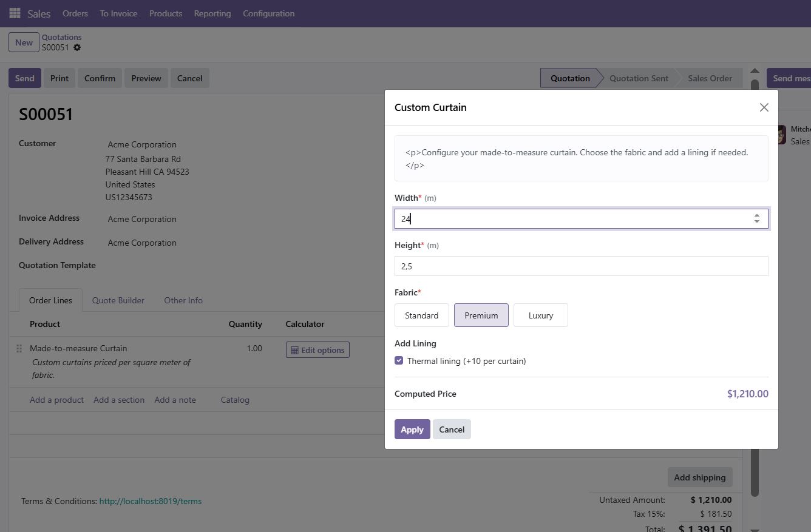Go back to Quotations breadcrumb
Image resolution: width=811 pixels, height=532 pixels.
(x=61, y=37)
